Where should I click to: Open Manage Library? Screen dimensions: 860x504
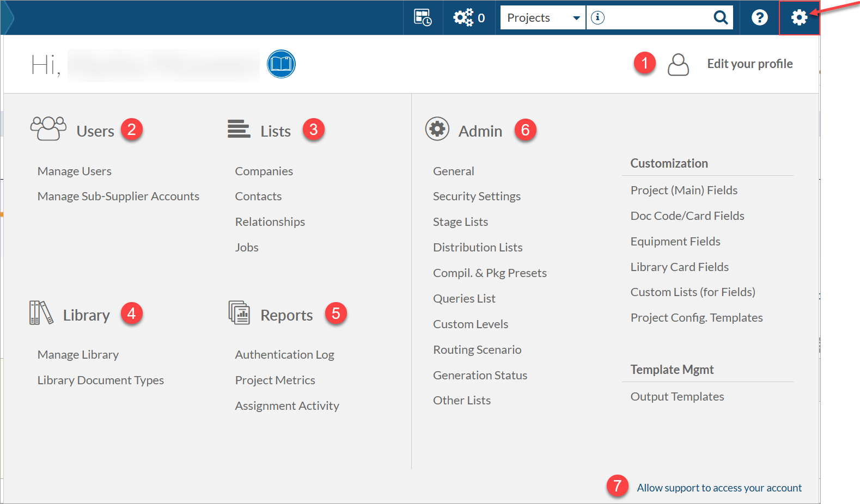78,355
